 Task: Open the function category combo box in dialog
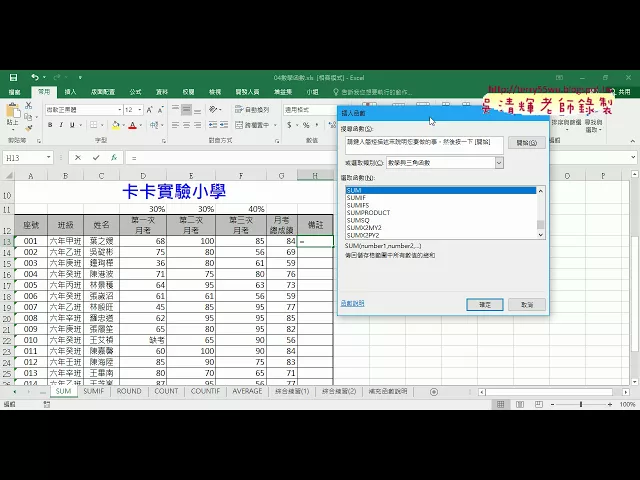coord(444,163)
